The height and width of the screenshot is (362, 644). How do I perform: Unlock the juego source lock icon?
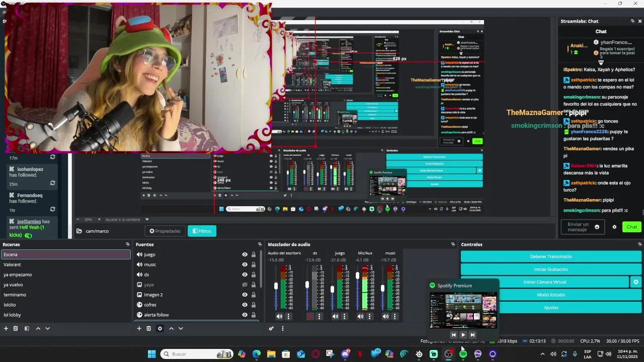tap(254, 254)
